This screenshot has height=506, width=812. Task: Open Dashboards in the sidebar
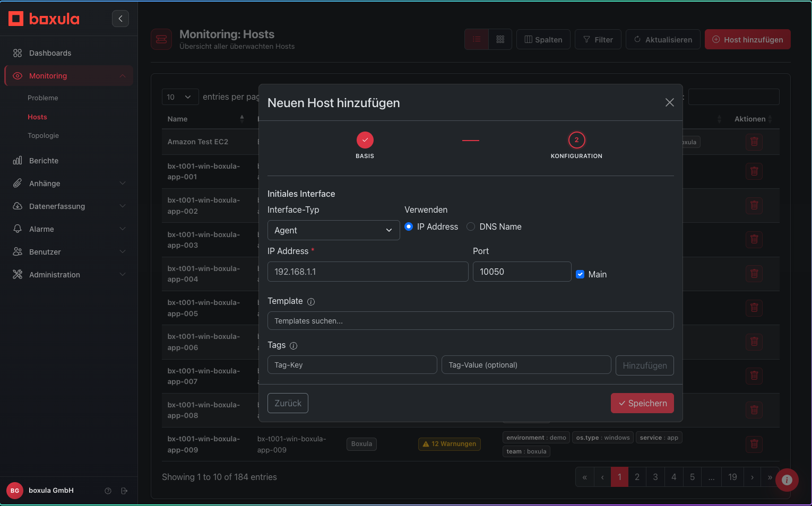pos(68,53)
